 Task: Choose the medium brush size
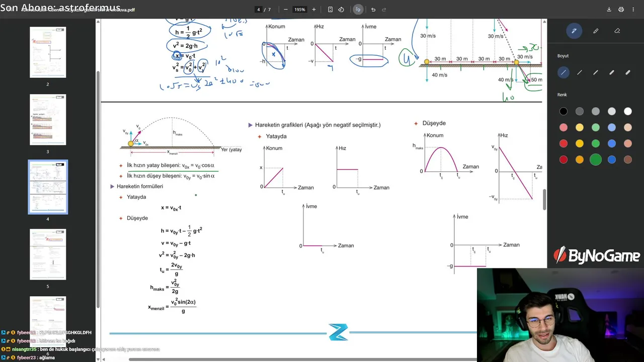click(x=596, y=72)
